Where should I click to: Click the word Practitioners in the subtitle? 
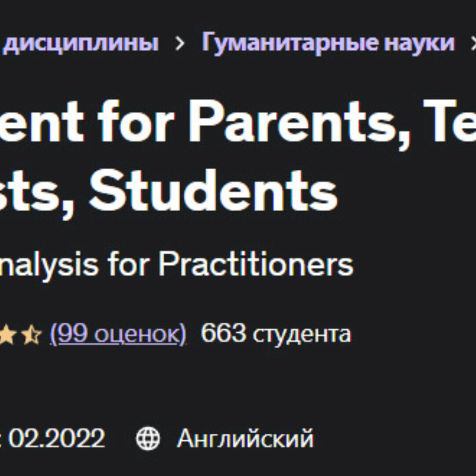(x=256, y=265)
